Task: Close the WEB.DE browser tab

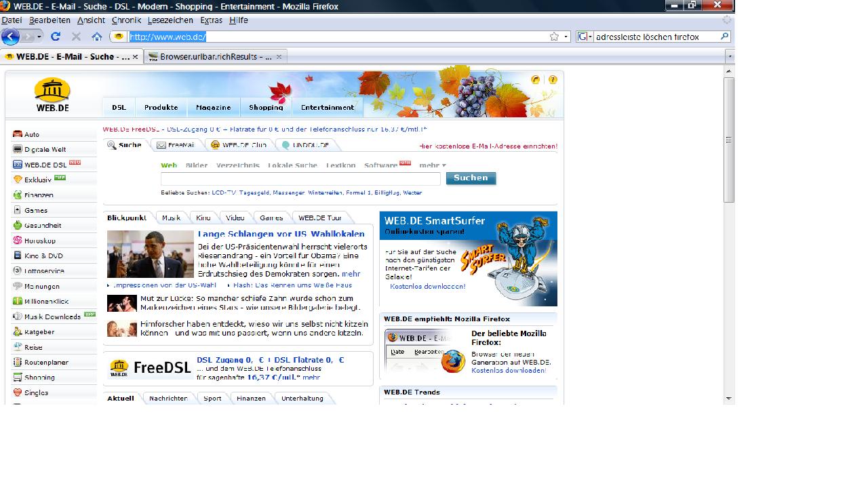Action: pos(135,57)
